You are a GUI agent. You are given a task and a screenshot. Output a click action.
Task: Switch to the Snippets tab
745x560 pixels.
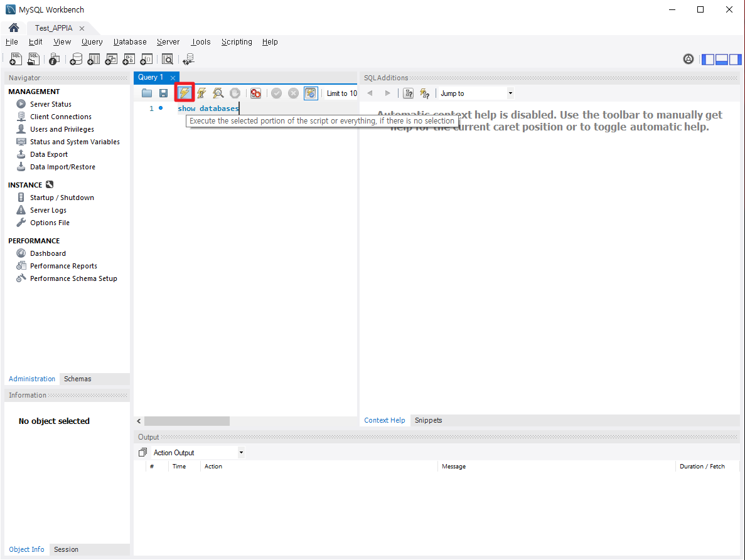(428, 420)
